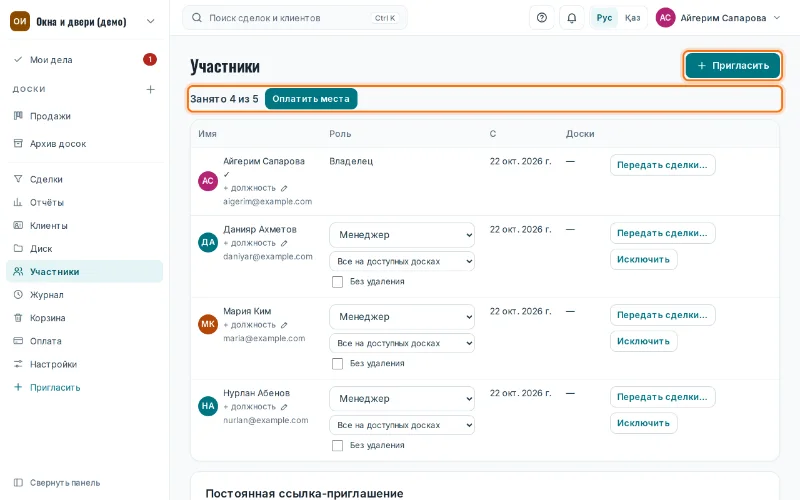Click the Свернуть панель sidebar icon
The image size is (800, 500).
pos(18,483)
